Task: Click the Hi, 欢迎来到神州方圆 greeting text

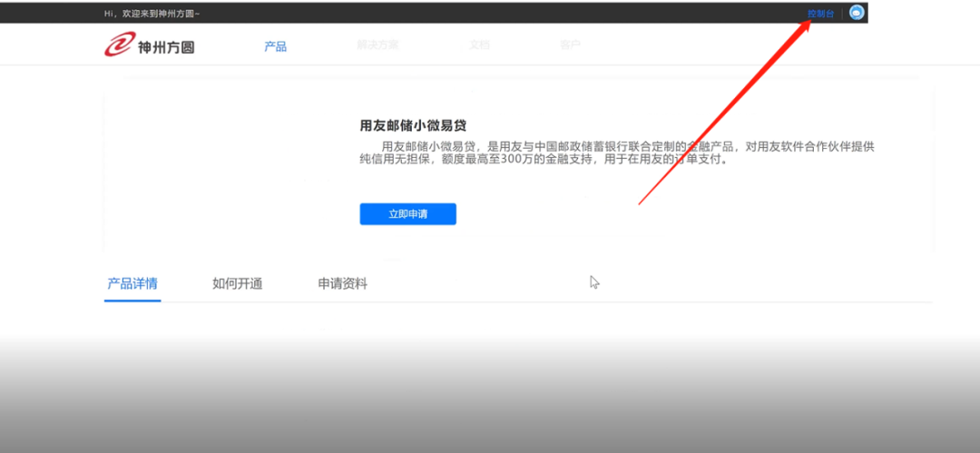Action: [x=152, y=14]
